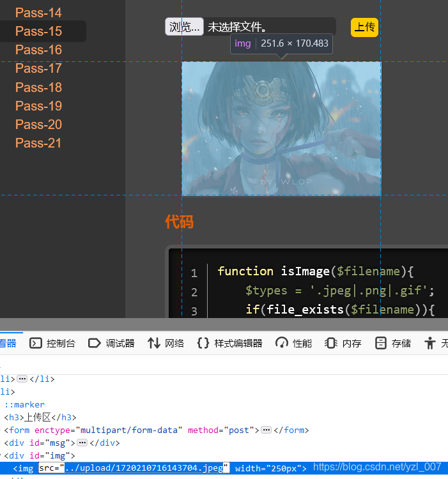
Task: Switch to the 调试器 tab
Action: pos(120,344)
